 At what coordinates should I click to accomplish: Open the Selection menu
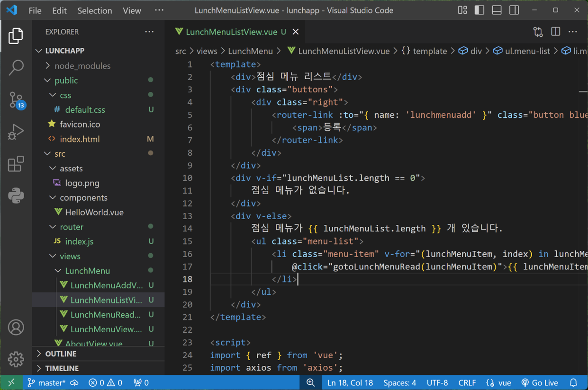click(95, 10)
